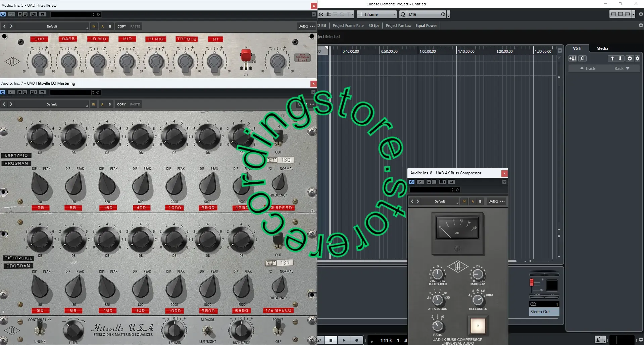Bypass the 4K Buss Compressor with power icon

point(412,182)
